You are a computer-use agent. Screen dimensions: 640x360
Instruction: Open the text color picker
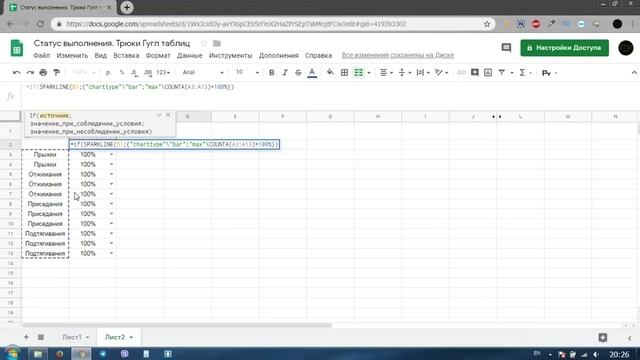pyautogui.click(x=312, y=73)
